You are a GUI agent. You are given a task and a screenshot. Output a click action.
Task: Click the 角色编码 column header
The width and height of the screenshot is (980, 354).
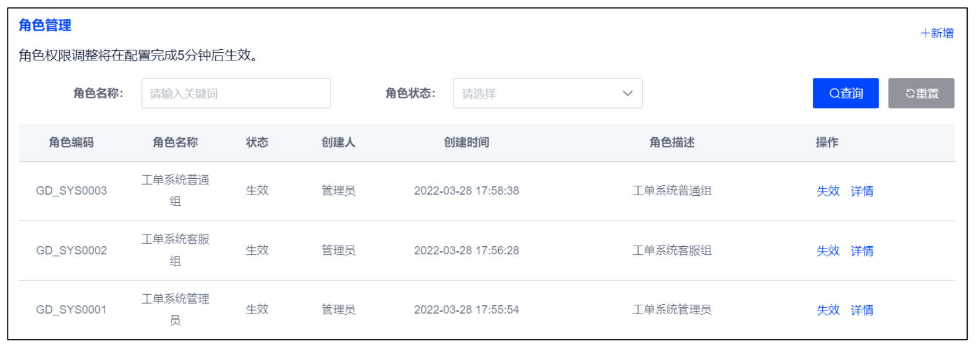click(x=72, y=142)
